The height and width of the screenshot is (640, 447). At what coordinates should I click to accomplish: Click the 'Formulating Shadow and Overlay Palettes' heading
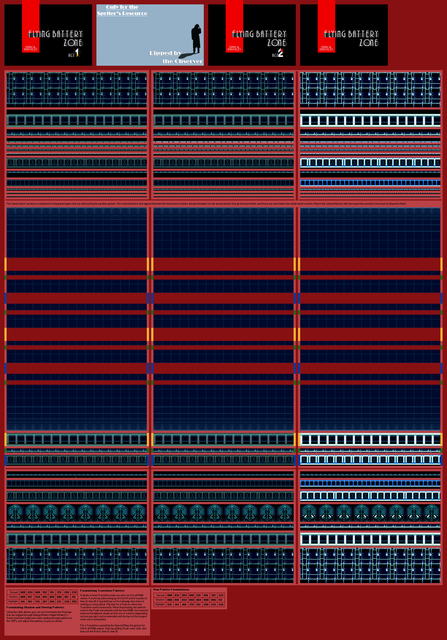(35, 607)
